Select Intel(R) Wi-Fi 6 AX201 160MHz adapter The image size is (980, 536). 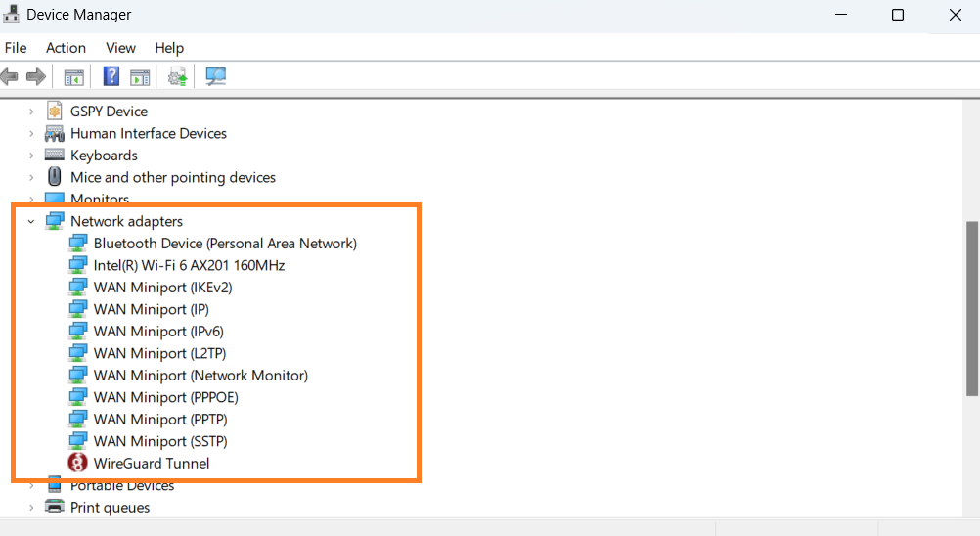(x=189, y=265)
